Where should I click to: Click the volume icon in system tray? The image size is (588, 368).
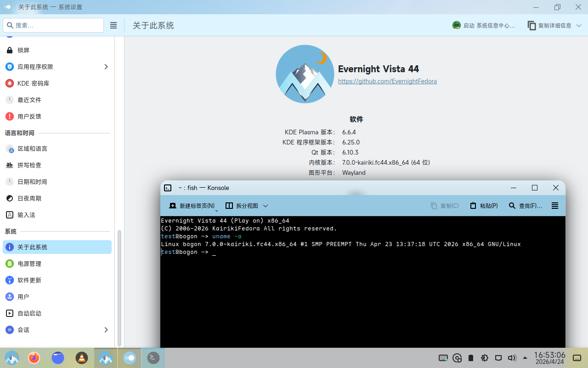click(x=512, y=358)
